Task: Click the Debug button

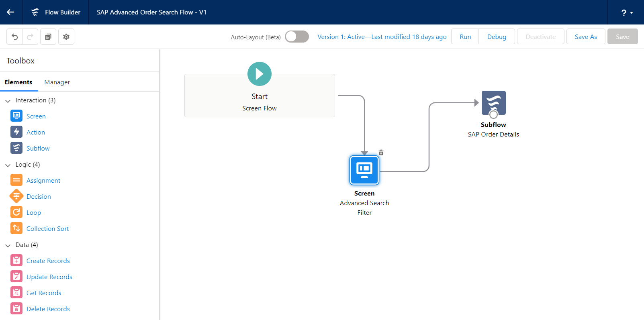Action: click(x=497, y=37)
